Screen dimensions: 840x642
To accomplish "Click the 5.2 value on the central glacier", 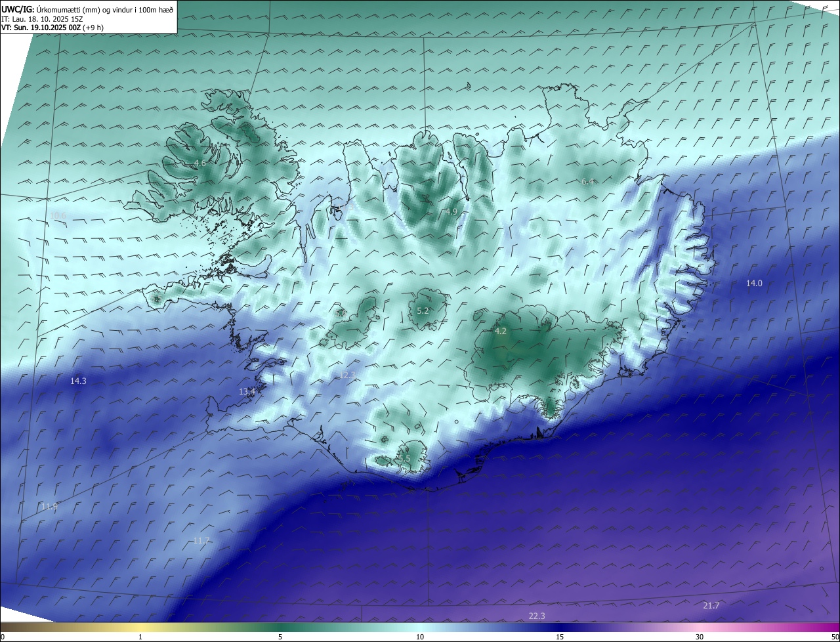I will pyautogui.click(x=423, y=310).
